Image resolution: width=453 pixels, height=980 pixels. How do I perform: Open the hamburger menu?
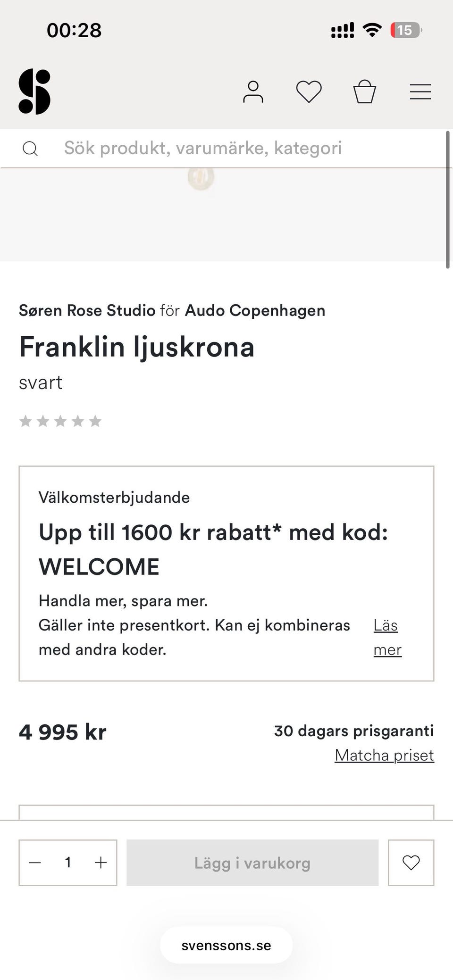point(420,91)
